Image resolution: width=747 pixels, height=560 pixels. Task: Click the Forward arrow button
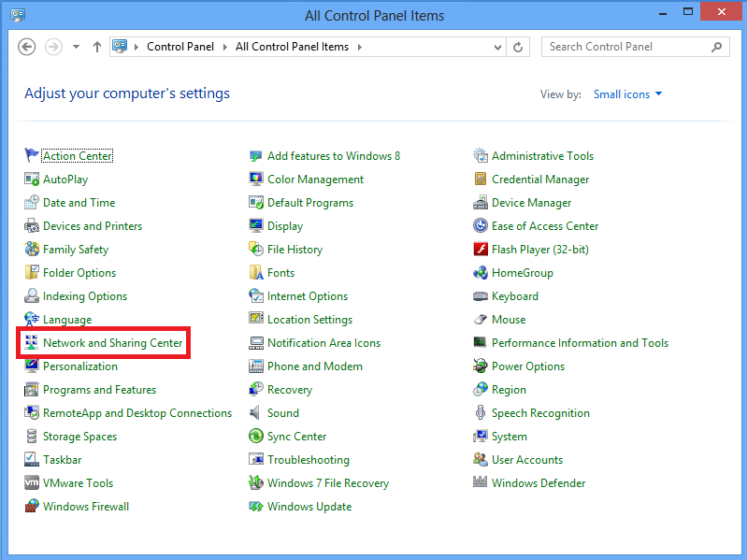[x=53, y=47]
